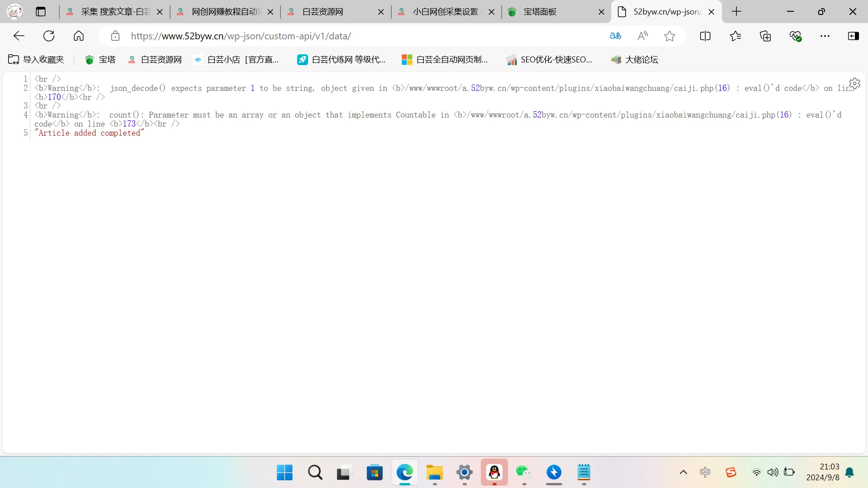
Task: Click the browser refresh button
Action: tap(49, 36)
